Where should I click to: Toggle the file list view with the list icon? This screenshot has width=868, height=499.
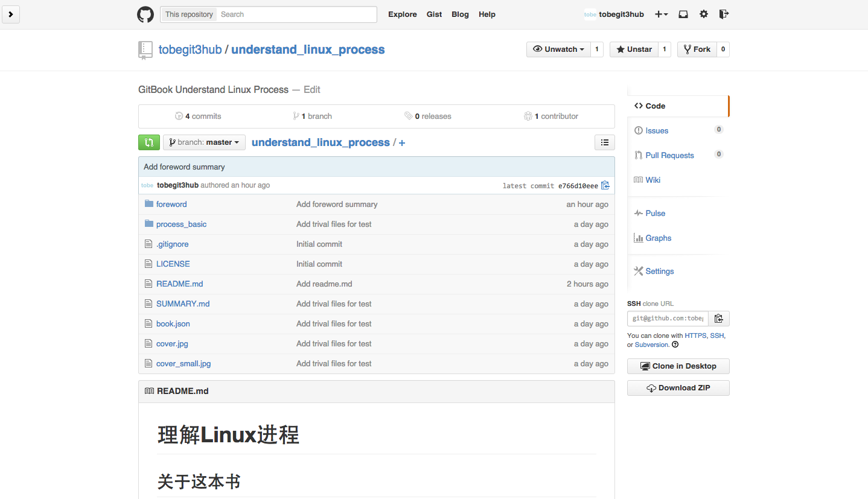pyautogui.click(x=605, y=142)
